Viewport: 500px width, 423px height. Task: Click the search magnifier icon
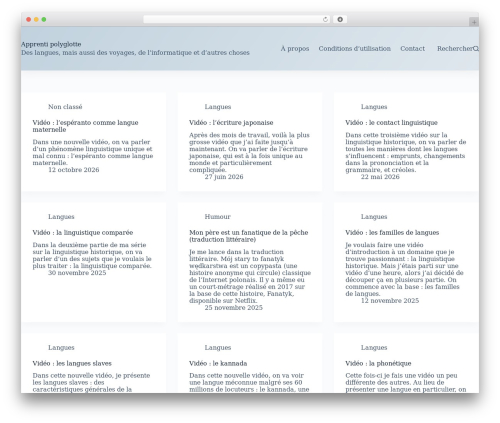(x=476, y=49)
